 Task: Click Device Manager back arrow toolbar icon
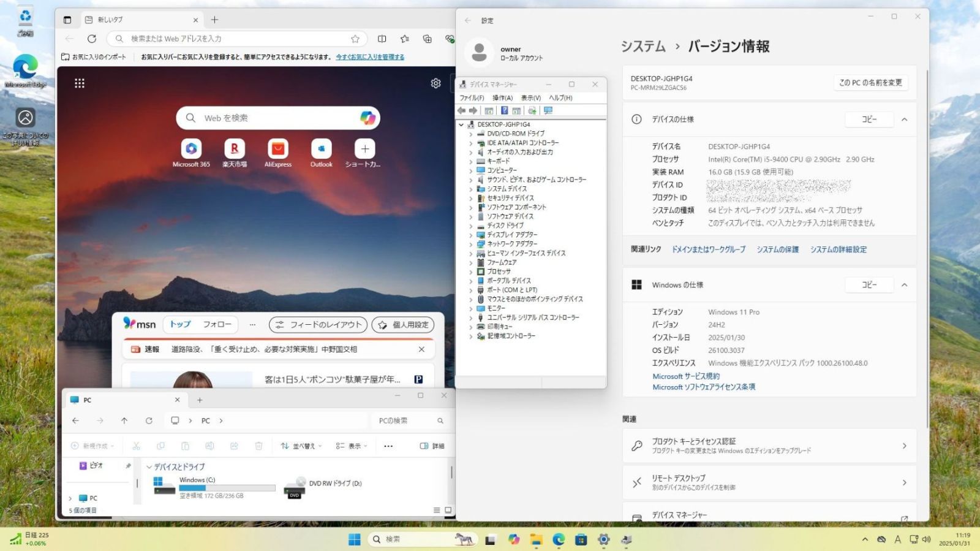(461, 111)
